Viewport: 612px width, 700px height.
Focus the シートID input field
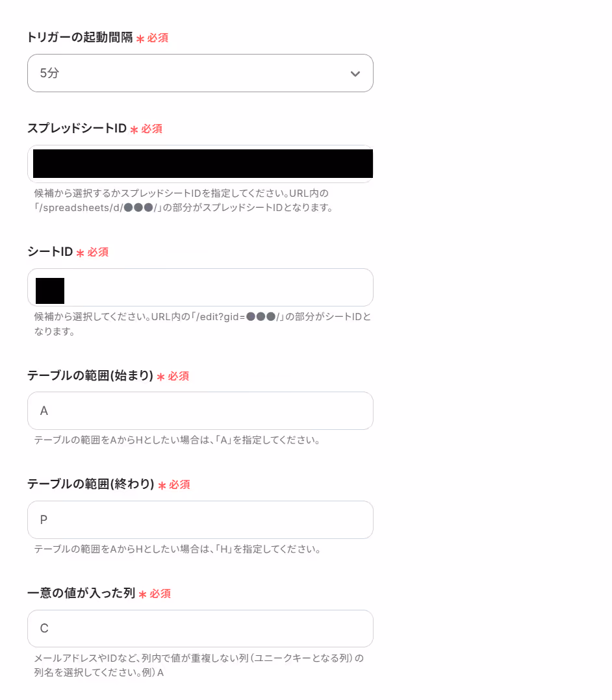[200, 288]
